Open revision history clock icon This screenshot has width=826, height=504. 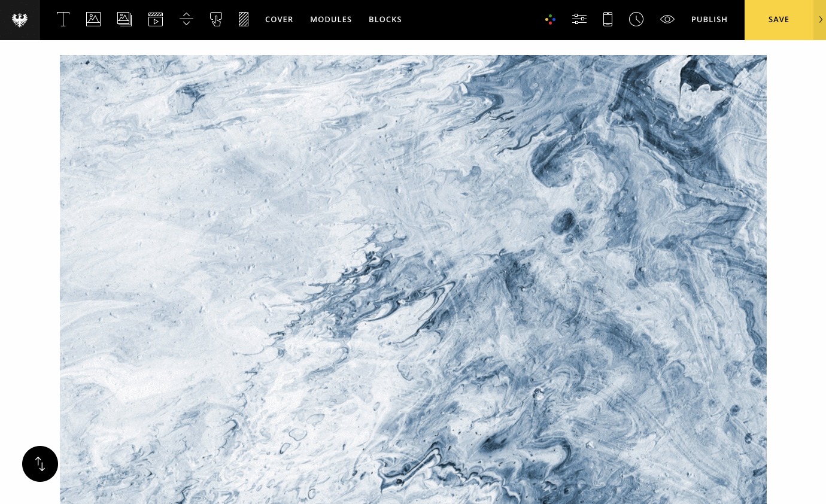coord(636,19)
